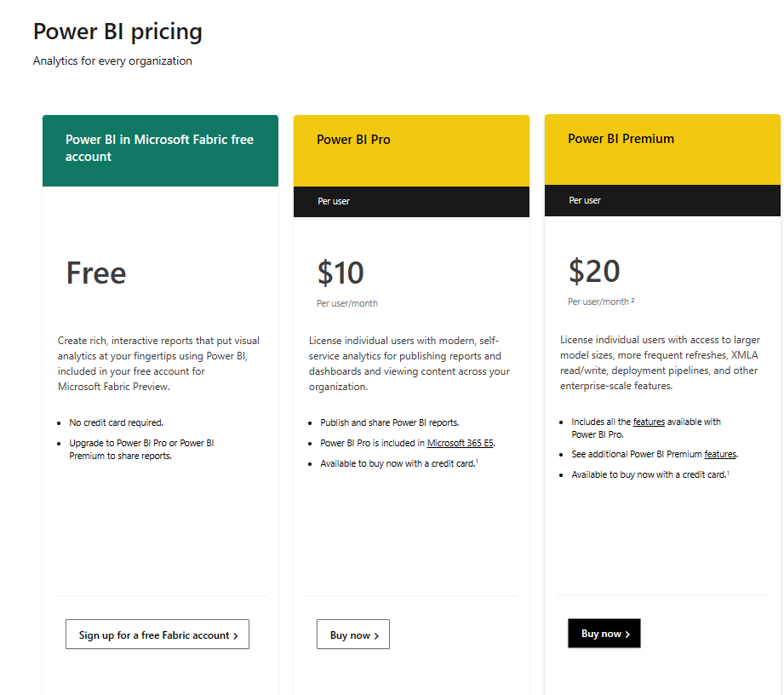This screenshot has width=784, height=695.
Task: Click the yellow Power BI Pro card title
Action: click(x=353, y=140)
